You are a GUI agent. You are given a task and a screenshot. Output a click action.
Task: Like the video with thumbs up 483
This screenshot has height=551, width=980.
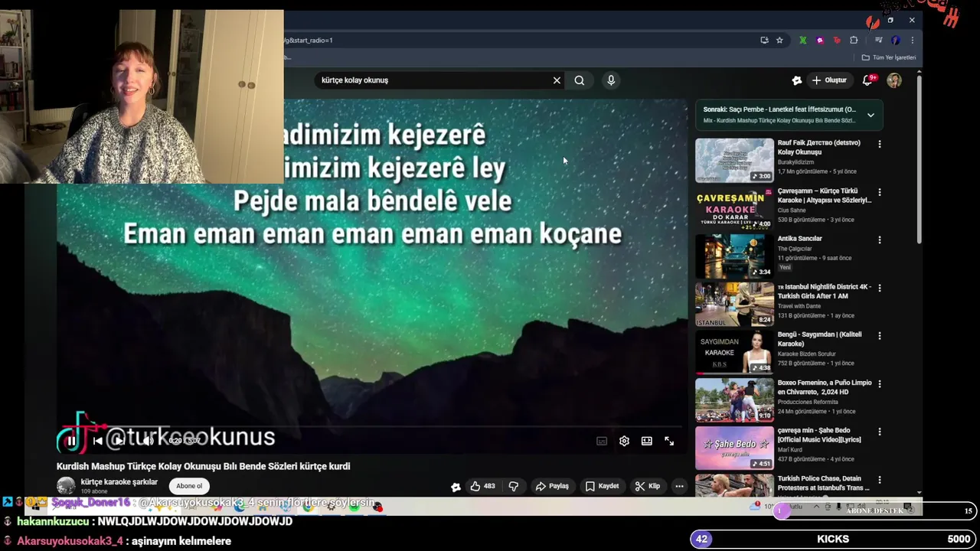pyautogui.click(x=482, y=486)
